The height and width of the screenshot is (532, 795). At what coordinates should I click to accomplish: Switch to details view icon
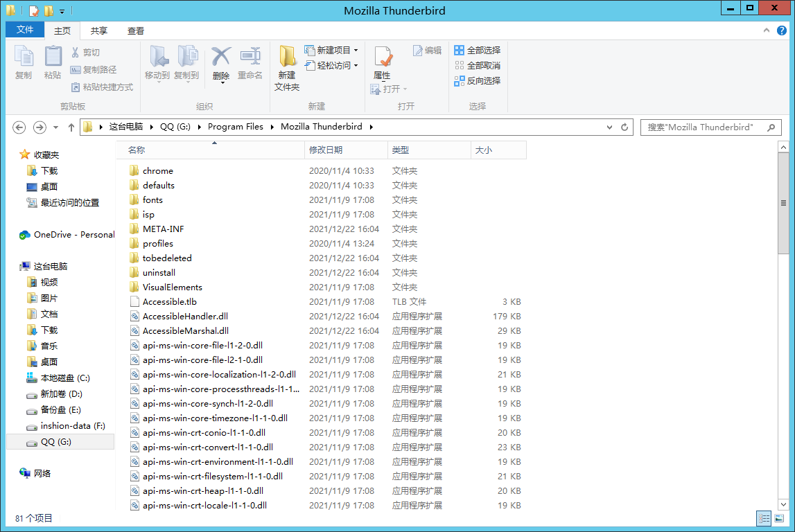pyautogui.click(x=764, y=518)
